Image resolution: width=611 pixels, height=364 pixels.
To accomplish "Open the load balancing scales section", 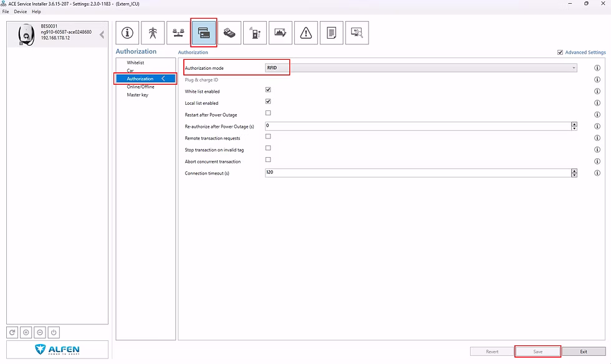I will (178, 33).
